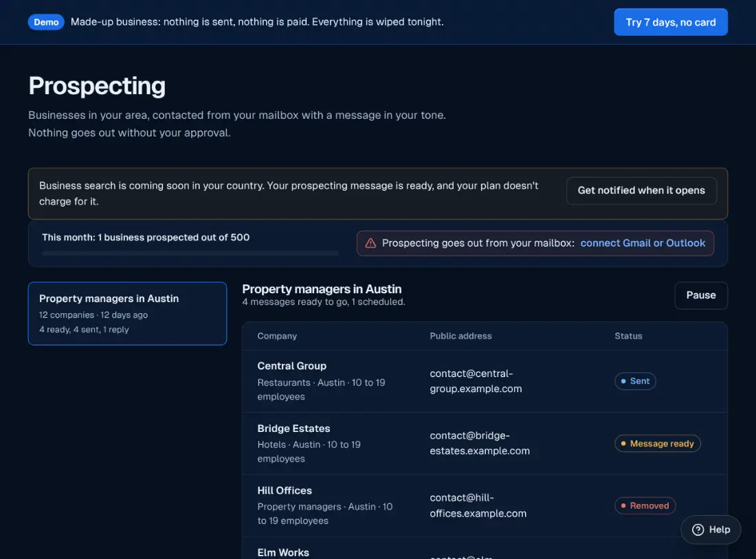Click the 'Business search is coming soon' notice text

289,193
